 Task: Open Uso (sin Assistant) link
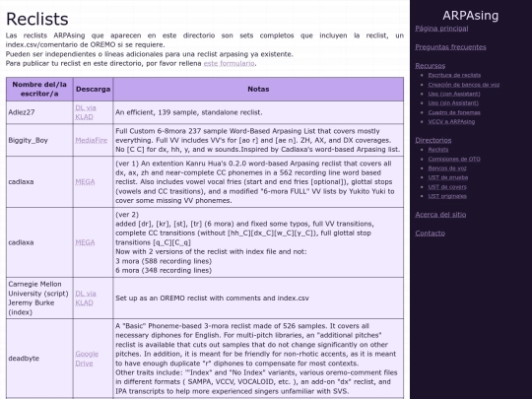point(453,102)
